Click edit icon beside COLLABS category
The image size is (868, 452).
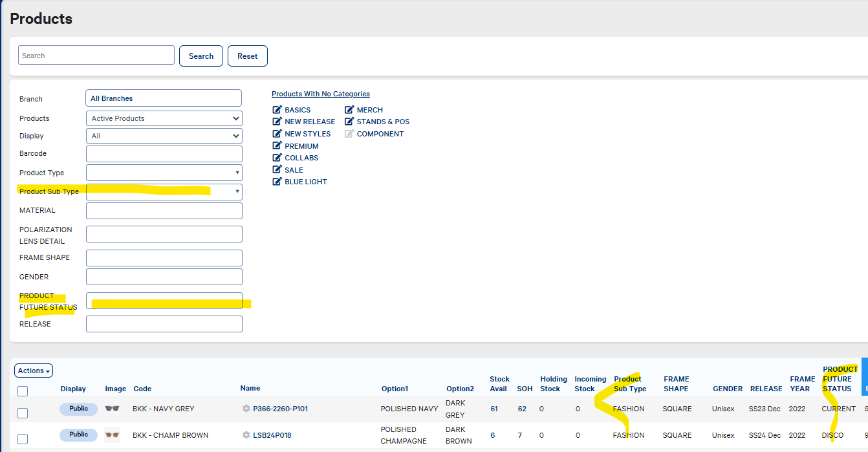277,158
